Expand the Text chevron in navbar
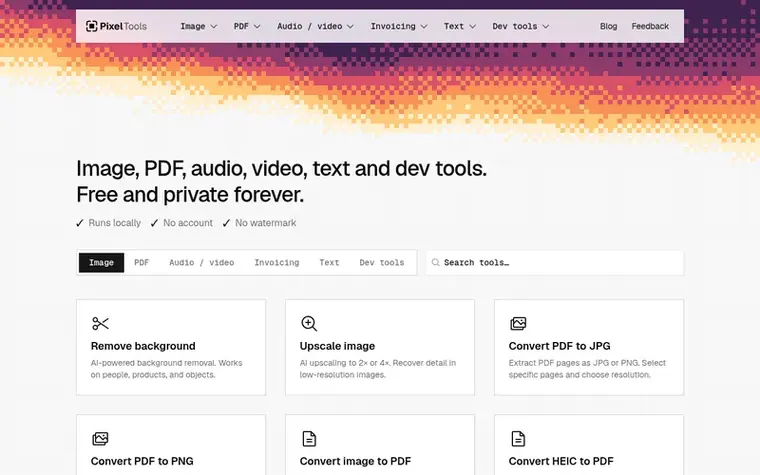This screenshot has height=475, width=760. pyautogui.click(x=473, y=27)
